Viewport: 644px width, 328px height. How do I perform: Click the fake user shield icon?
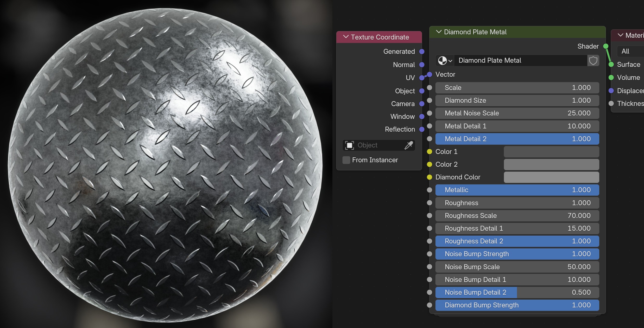(593, 61)
